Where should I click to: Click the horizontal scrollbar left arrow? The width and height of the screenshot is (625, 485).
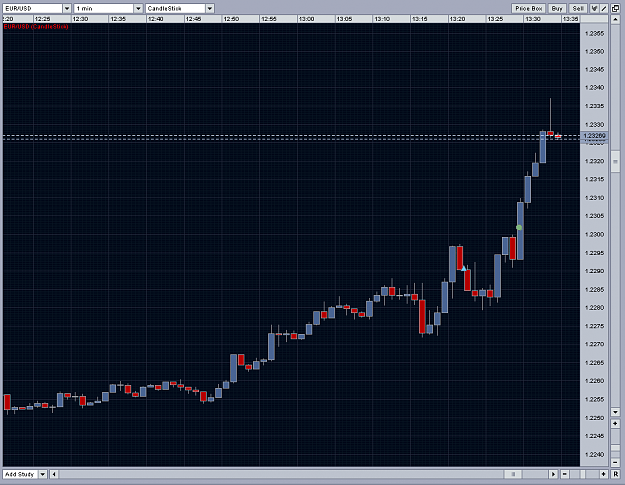tap(54, 474)
